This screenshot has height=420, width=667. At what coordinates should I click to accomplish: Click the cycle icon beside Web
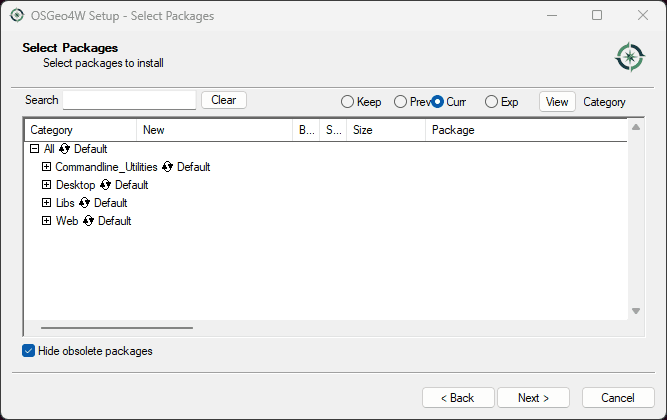[88, 221]
